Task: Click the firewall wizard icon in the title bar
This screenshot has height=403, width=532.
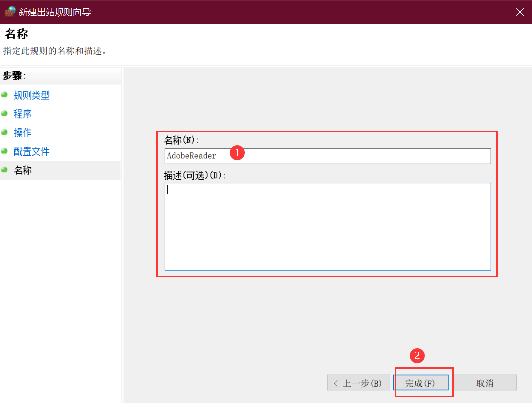Action: pyautogui.click(x=10, y=11)
